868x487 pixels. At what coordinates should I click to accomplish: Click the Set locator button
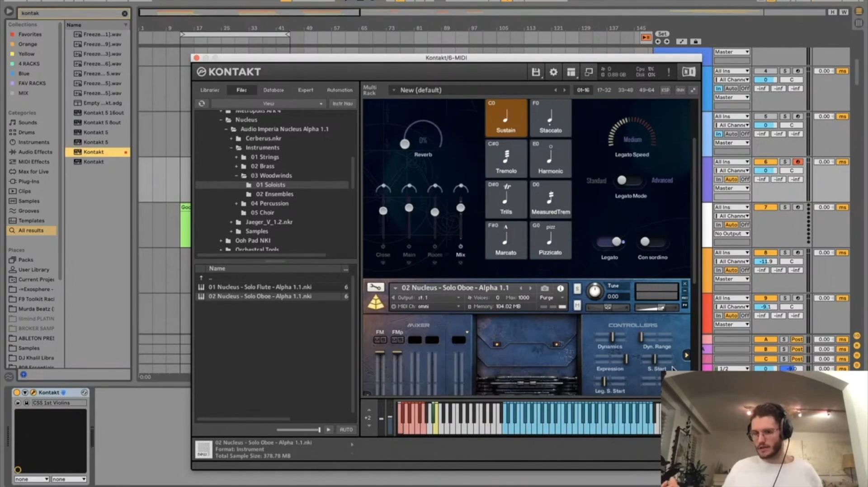[662, 34]
